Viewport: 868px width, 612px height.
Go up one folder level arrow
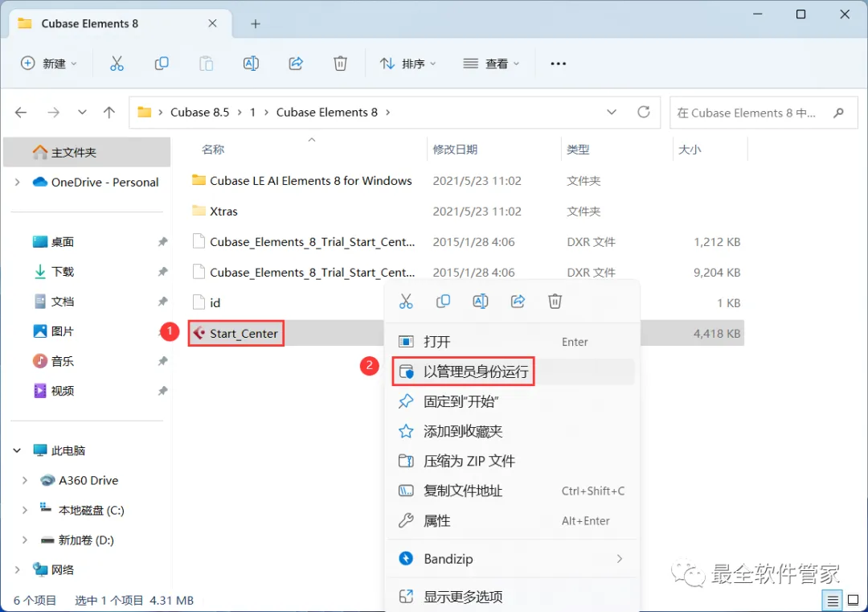pos(109,113)
